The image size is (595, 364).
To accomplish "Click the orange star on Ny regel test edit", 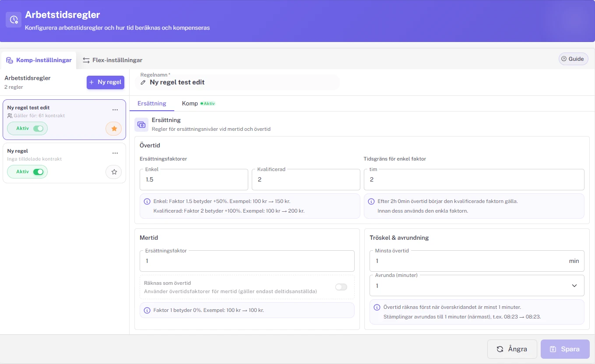I will point(114,129).
